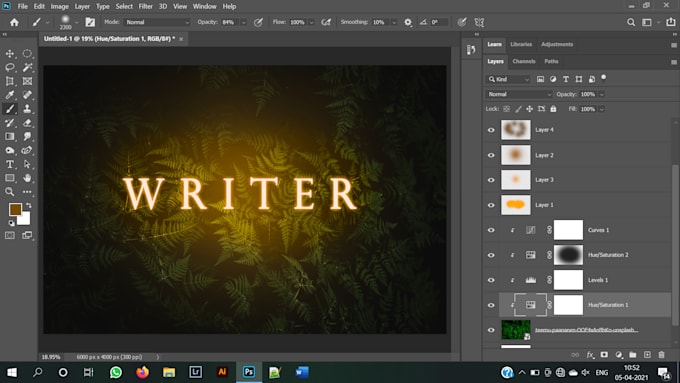Viewport: 680px width, 383px height.
Task: Create a new group folder icon
Action: [633, 355]
